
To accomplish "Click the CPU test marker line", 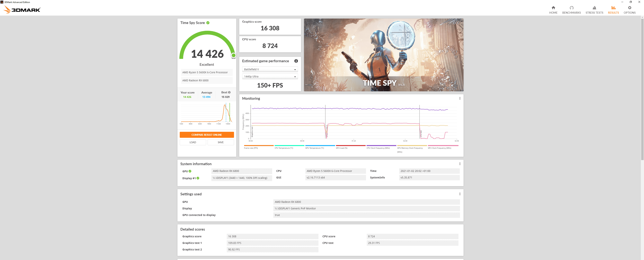I will click(x=419, y=122).
